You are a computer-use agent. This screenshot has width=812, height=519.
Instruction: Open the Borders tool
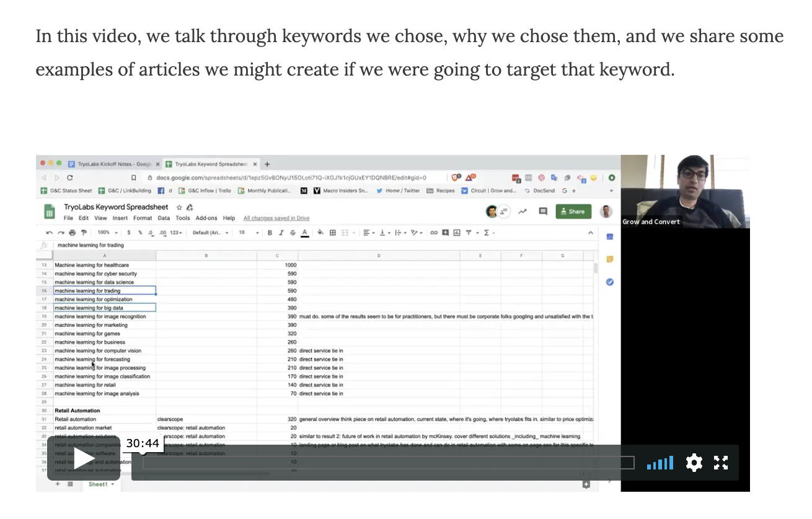333,233
